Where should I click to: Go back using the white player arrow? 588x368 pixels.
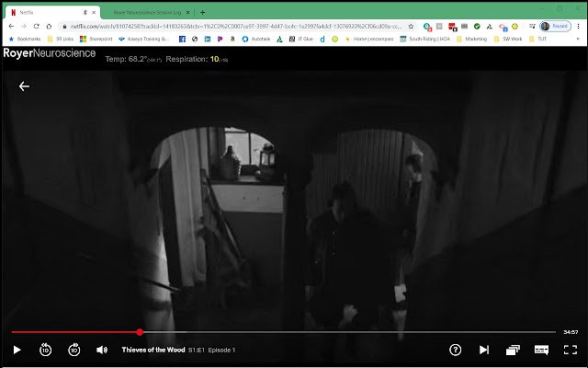coord(24,86)
